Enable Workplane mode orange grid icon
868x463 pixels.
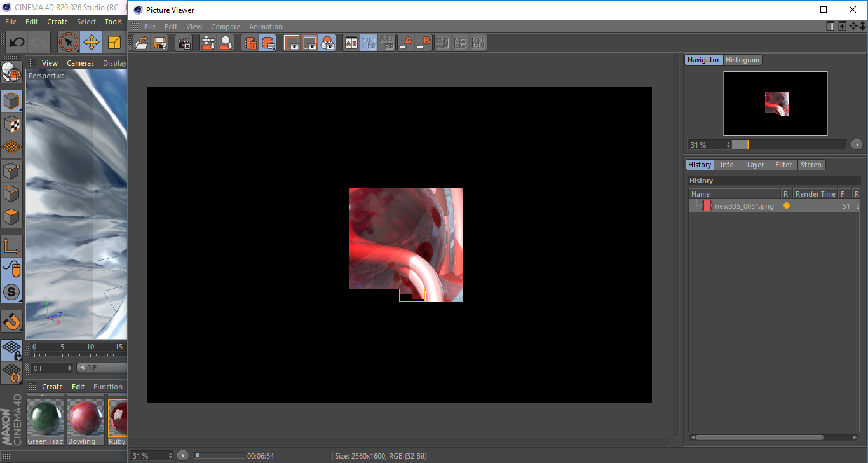(x=11, y=147)
